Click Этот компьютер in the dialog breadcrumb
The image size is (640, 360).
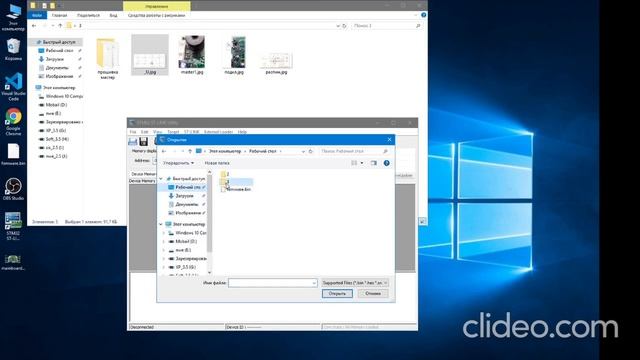tap(225, 151)
